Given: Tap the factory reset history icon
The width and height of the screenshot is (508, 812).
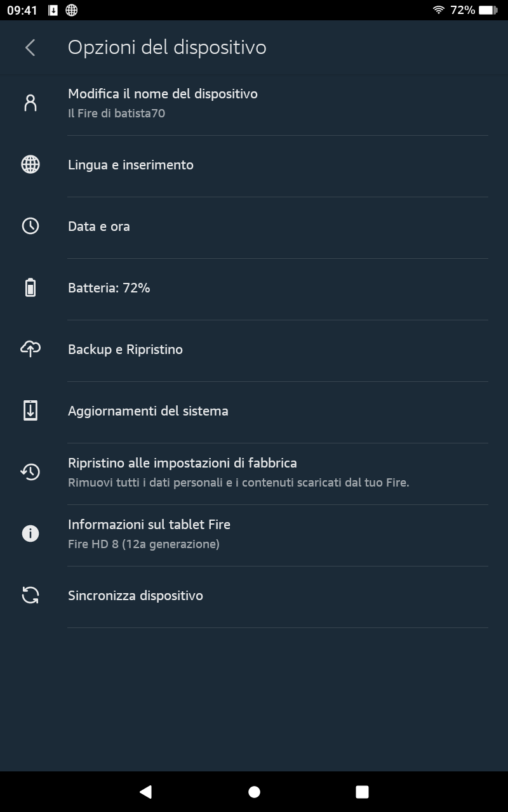Looking at the screenshot, I should coord(30,472).
